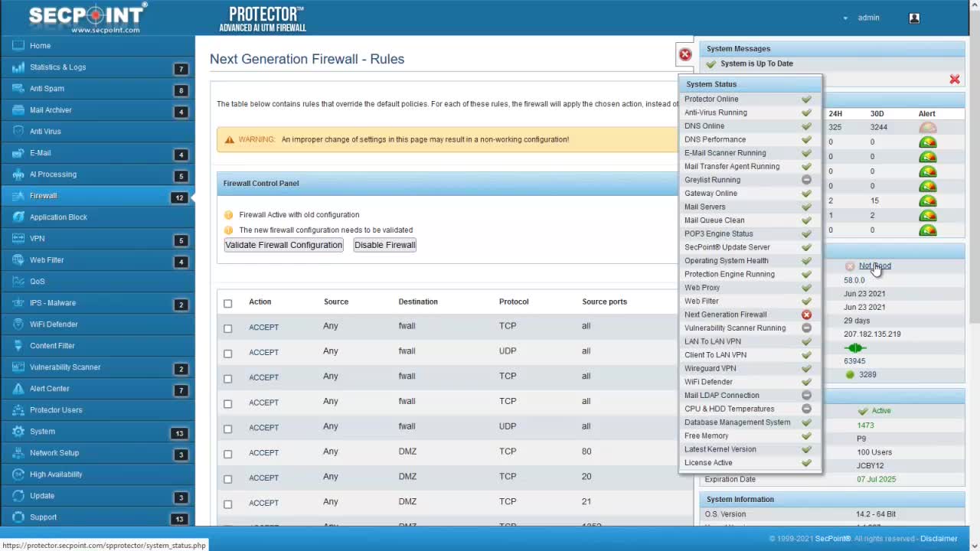The width and height of the screenshot is (980, 551).
Task: Click the Mail Archiver sidebar icon
Action: coord(18,110)
